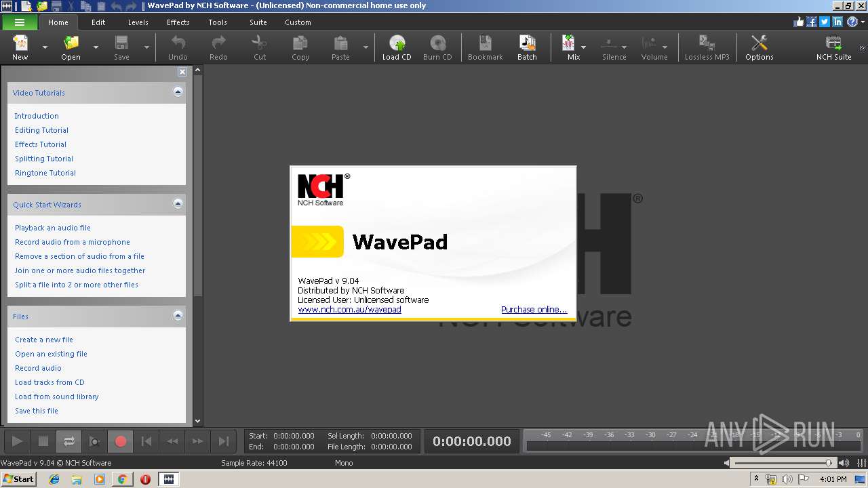Switch to the Levels tab
The width and height of the screenshot is (868, 488).
pos(138,22)
